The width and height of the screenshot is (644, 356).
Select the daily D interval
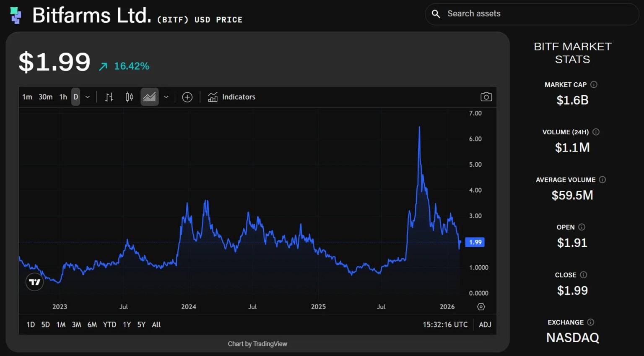pos(75,97)
